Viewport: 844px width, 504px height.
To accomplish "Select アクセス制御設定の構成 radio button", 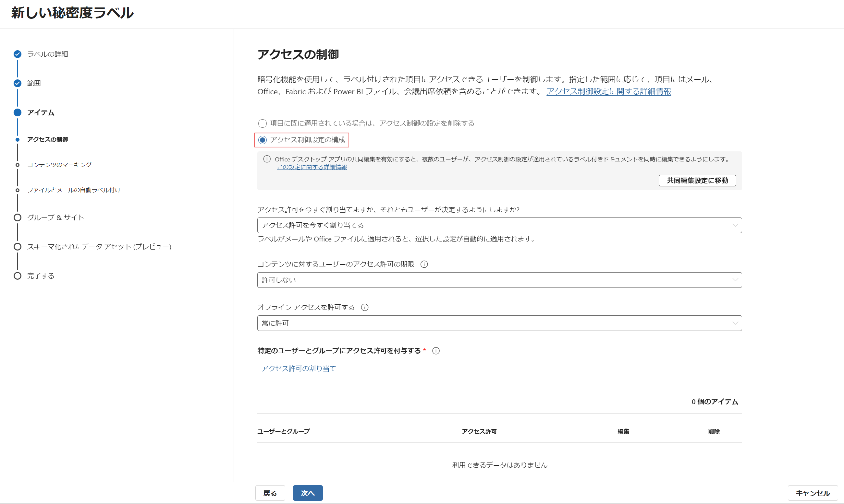I will click(262, 140).
